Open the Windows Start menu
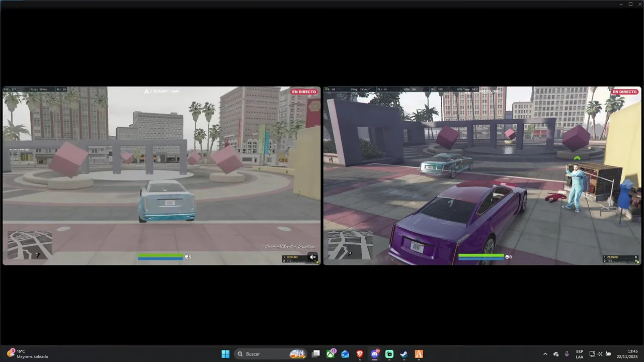Viewport: 644px width, 362px height. click(225, 354)
